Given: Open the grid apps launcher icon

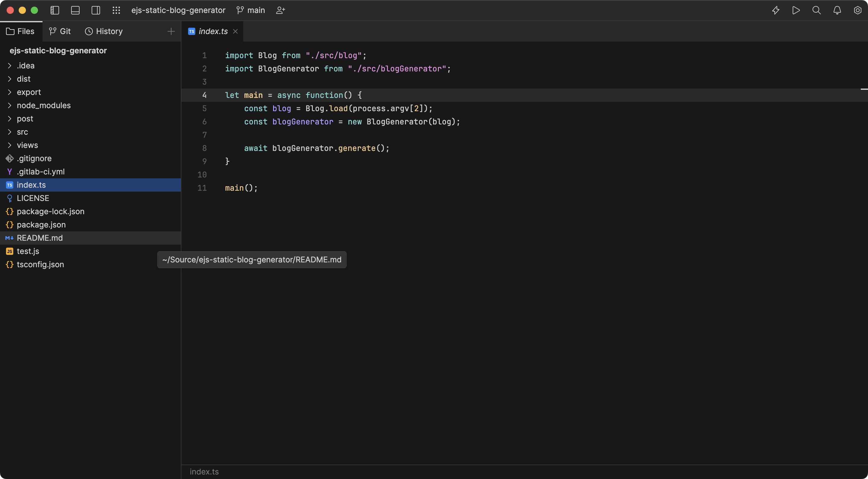Looking at the screenshot, I should click(x=116, y=11).
